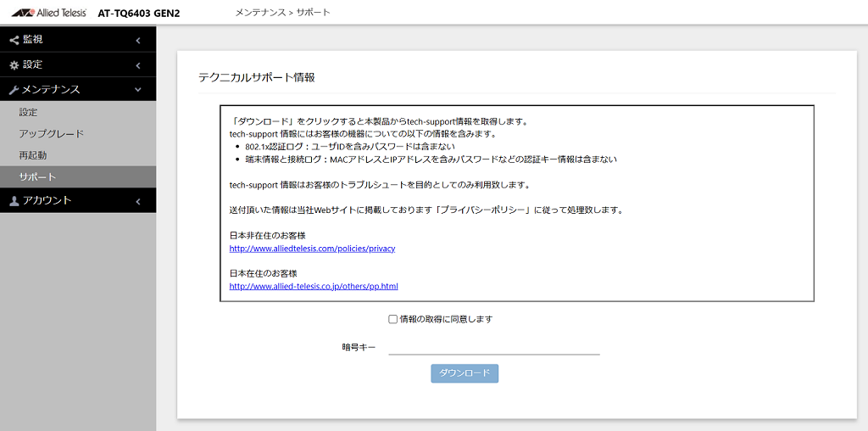The height and width of the screenshot is (431, 868).
Task: Click the メンテナンス > サポート breadcrumb
Action: pyautogui.click(x=281, y=13)
